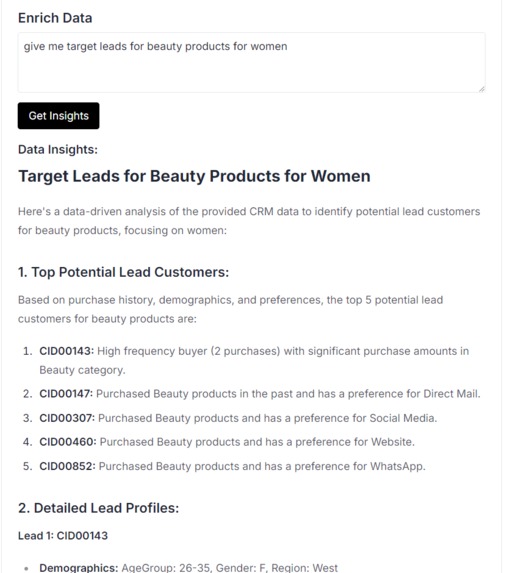Click the Get Insights button

58,116
